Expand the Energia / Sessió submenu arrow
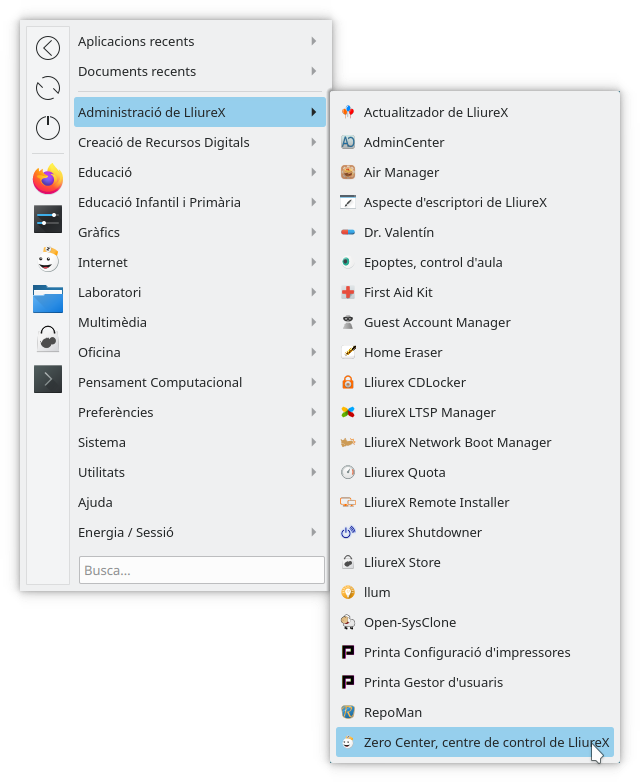640x783 pixels. [x=314, y=532]
